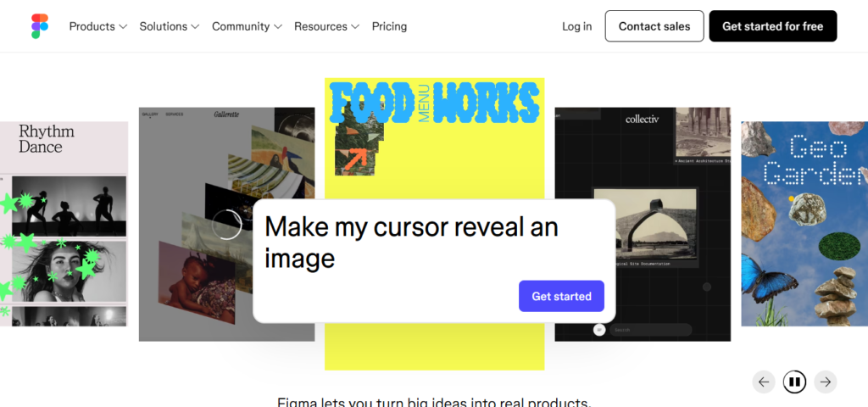Viewport: 868px width, 407px height.
Task: Expand the Community menu
Action: 246,26
